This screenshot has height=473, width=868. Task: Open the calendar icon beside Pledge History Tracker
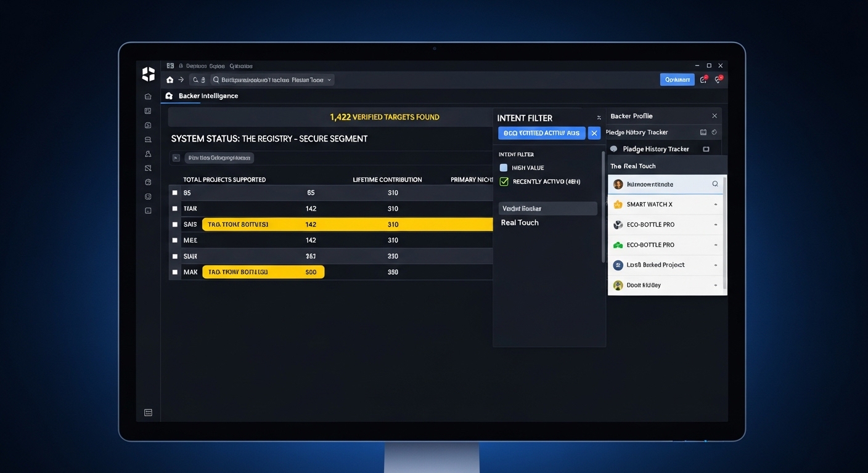click(x=703, y=132)
